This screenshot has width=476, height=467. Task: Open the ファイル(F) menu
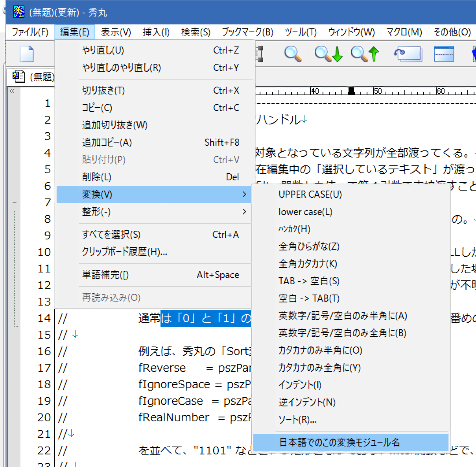tap(30, 32)
